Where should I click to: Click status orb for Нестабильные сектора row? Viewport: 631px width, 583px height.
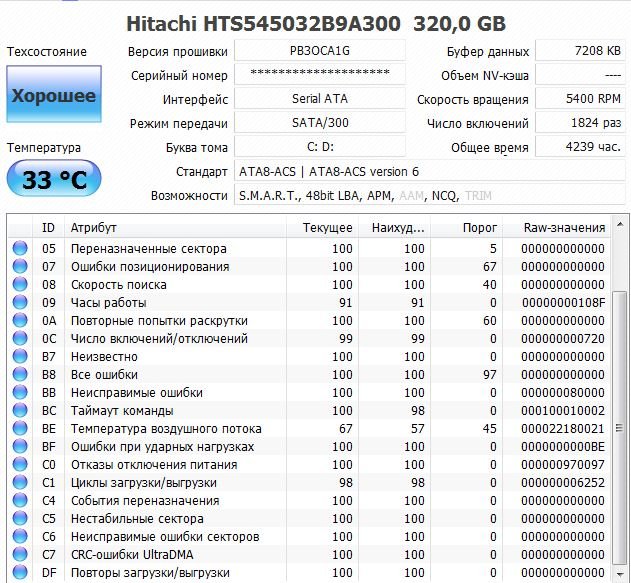coord(20,518)
